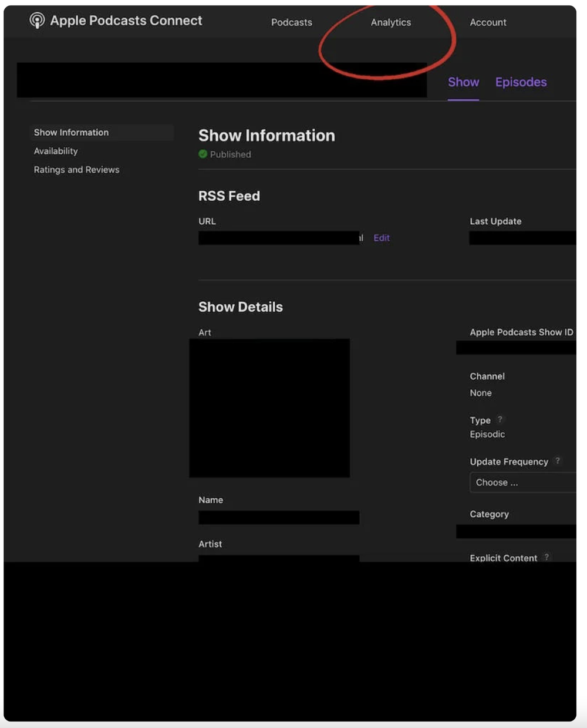Click the 'Apple Podcasts Show ID' label

[521, 332]
